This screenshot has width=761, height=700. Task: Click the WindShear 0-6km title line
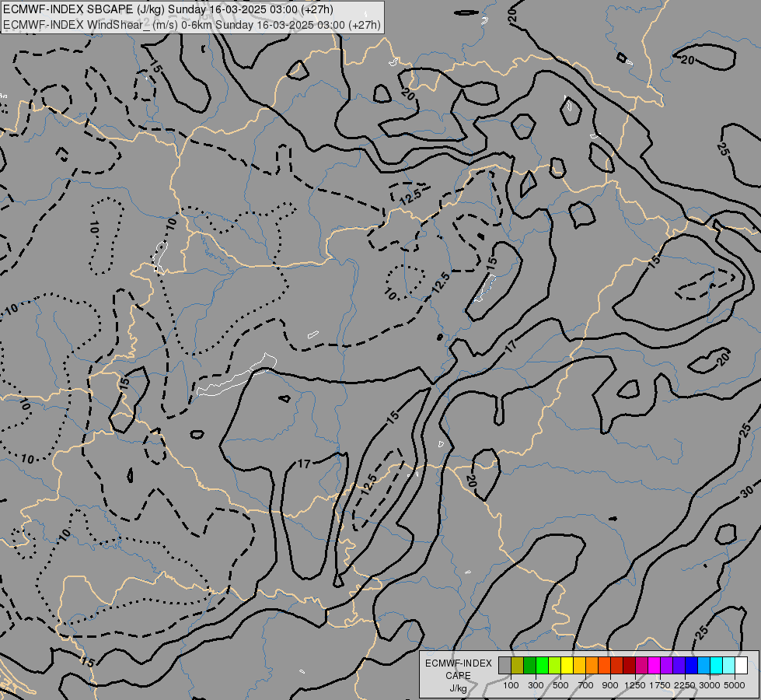192,25
